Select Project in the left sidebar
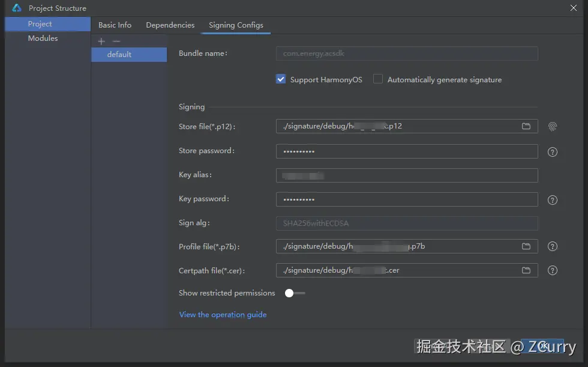This screenshot has height=367, width=588. 47,23
